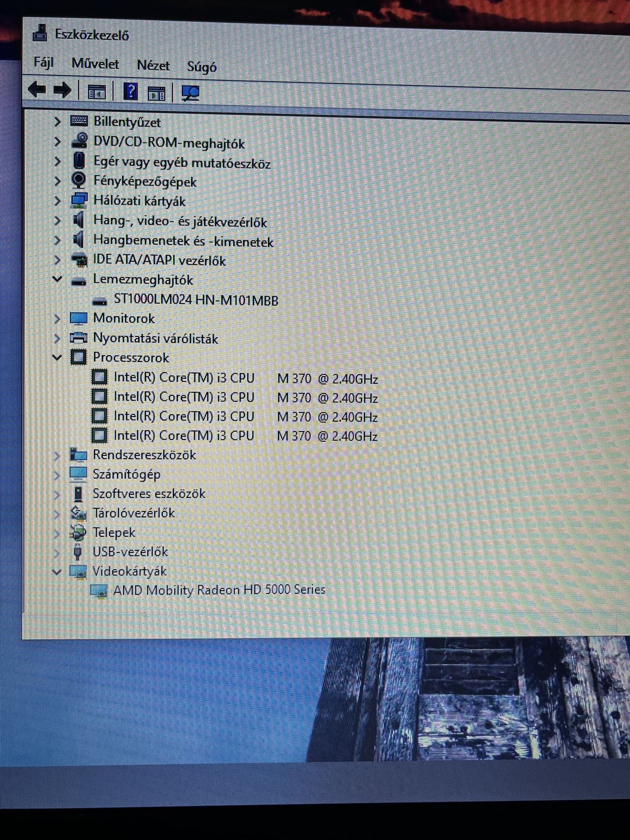630x840 pixels.
Task: Open the Nézet menu
Action: coord(153,65)
